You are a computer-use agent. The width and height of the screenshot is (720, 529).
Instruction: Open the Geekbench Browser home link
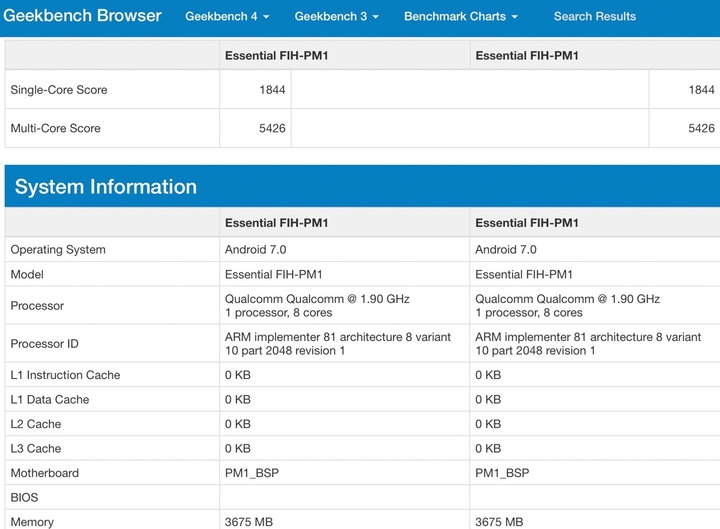(82, 16)
